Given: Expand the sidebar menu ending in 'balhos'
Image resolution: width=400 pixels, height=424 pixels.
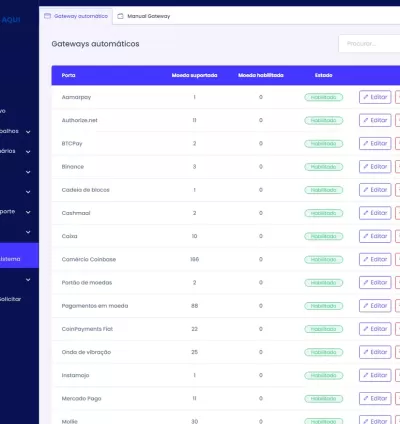Looking at the screenshot, I should [28, 132].
